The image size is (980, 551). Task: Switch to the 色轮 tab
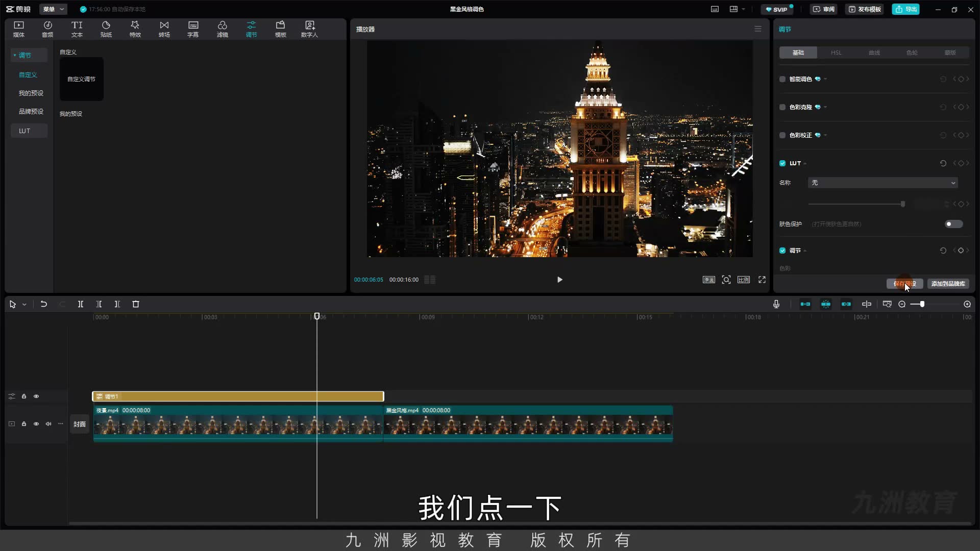click(912, 53)
